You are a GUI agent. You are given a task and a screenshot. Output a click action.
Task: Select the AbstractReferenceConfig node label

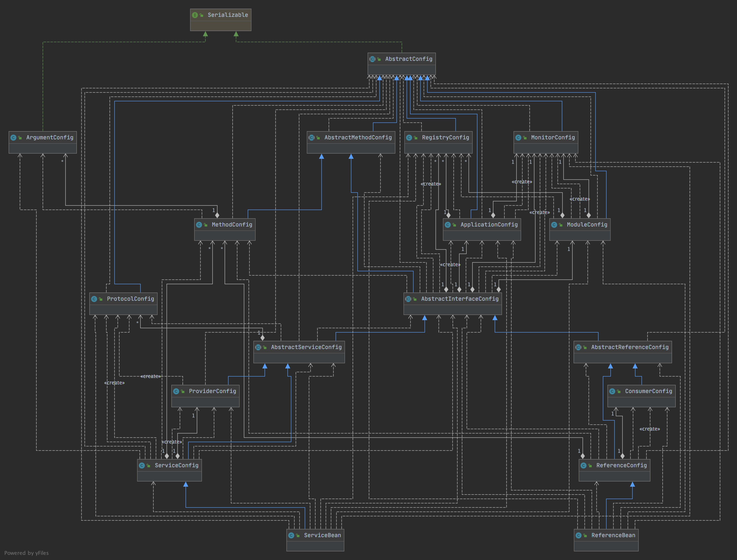pyautogui.click(x=630, y=347)
